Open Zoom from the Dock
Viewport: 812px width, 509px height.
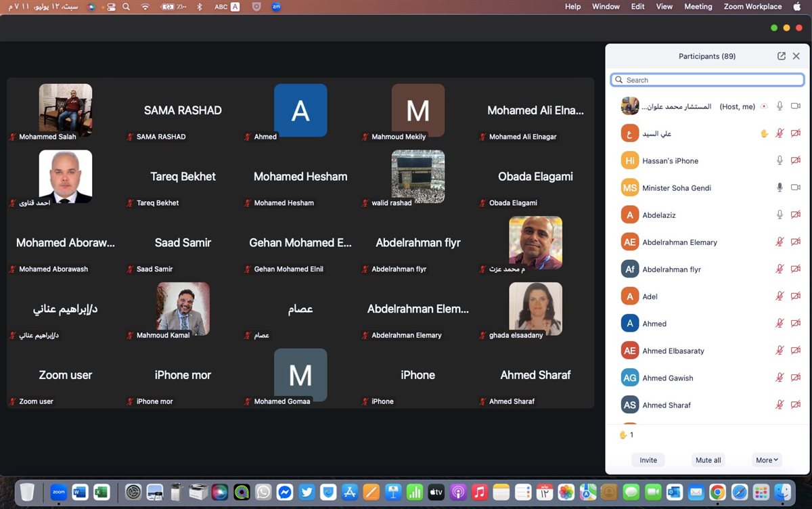59,492
